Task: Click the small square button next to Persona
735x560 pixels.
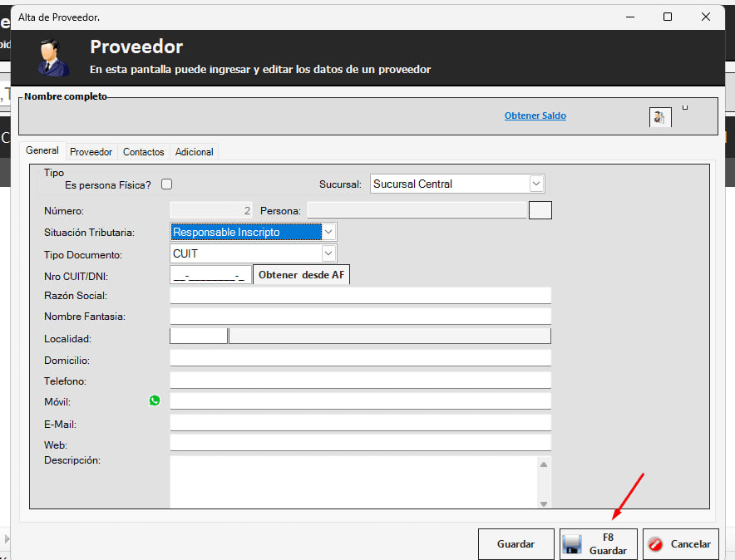Action: (540, 210)
